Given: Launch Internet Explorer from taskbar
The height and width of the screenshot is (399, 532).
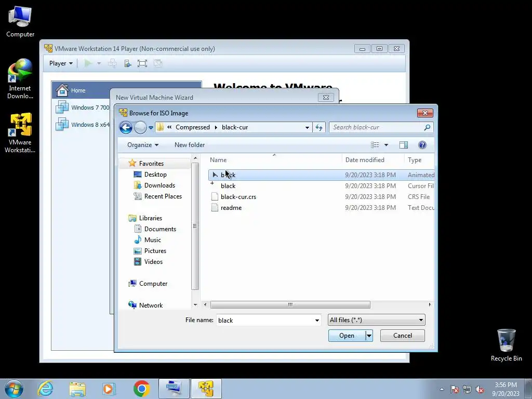Looking at the screenshot, I should pos(46,389).
